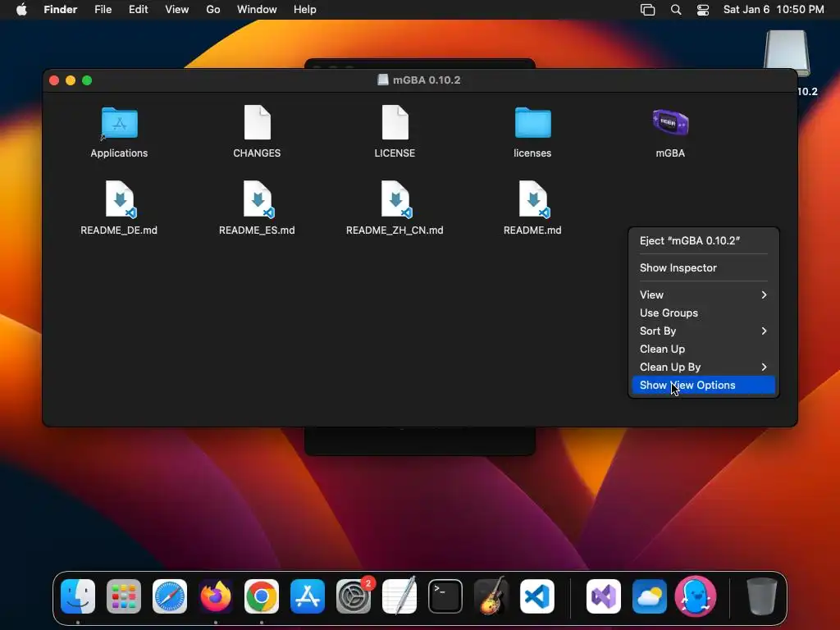The image size is (840, 630).
Task: Open the Trash in the Dock
Action: tap(761, 596)
